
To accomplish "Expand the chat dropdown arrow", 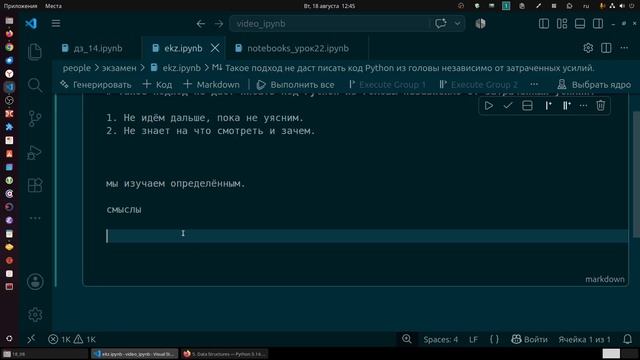I will [458, 23].
